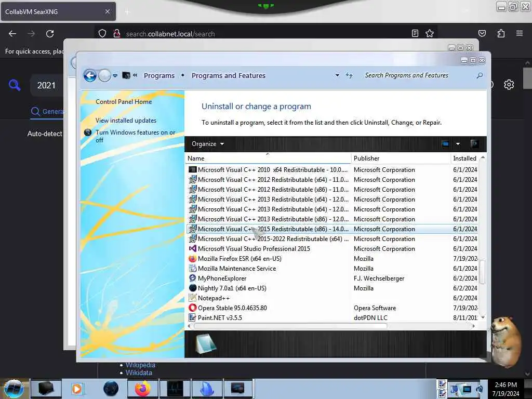Sort by the Installed On column
Image resolution: width=532 pixels, height=399 pixels.
point(465,158)
